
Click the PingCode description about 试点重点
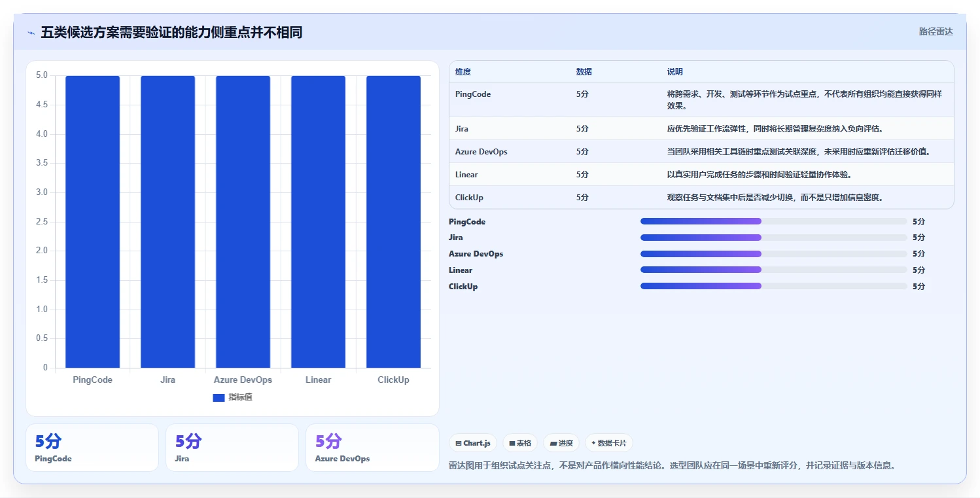(x=804, y=100)
